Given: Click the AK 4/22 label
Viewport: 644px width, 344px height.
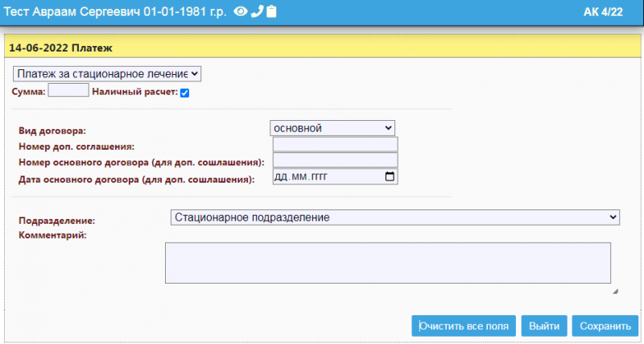Looking at the screenshot, I should (x=603, y=11).
